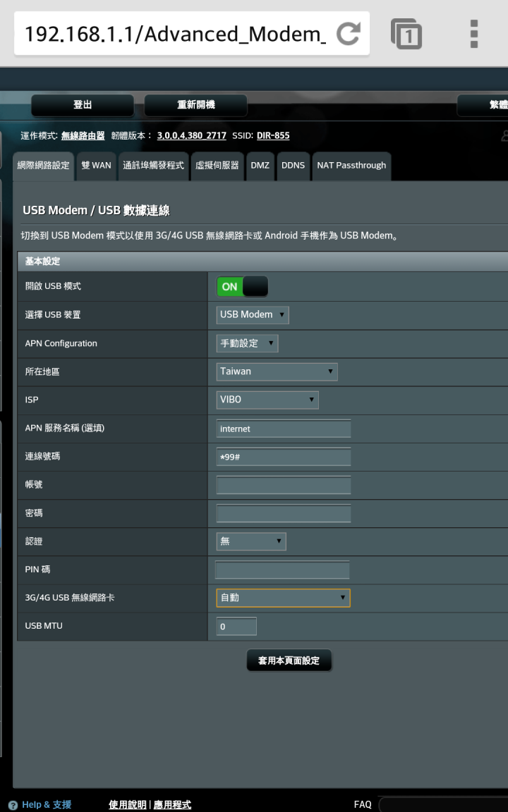Switch to the 網際網路設定 tab
The image size is (508, 812).
tap(43, 166)
